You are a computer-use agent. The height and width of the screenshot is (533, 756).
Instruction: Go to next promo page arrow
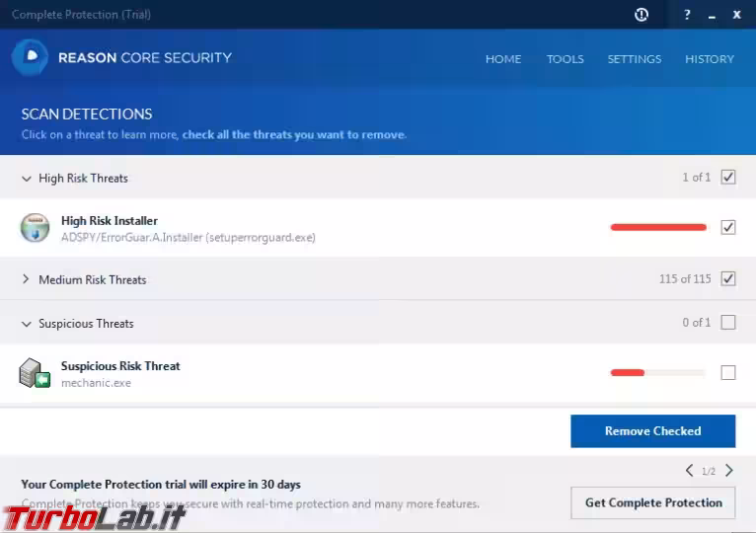point(729,470)
